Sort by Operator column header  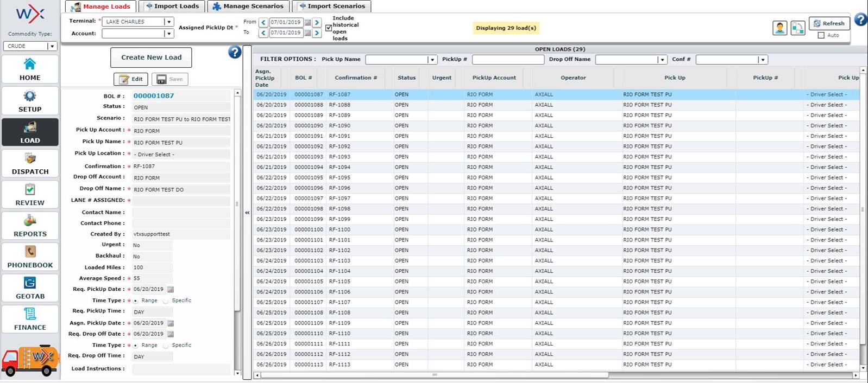click(x=573, y=78)
